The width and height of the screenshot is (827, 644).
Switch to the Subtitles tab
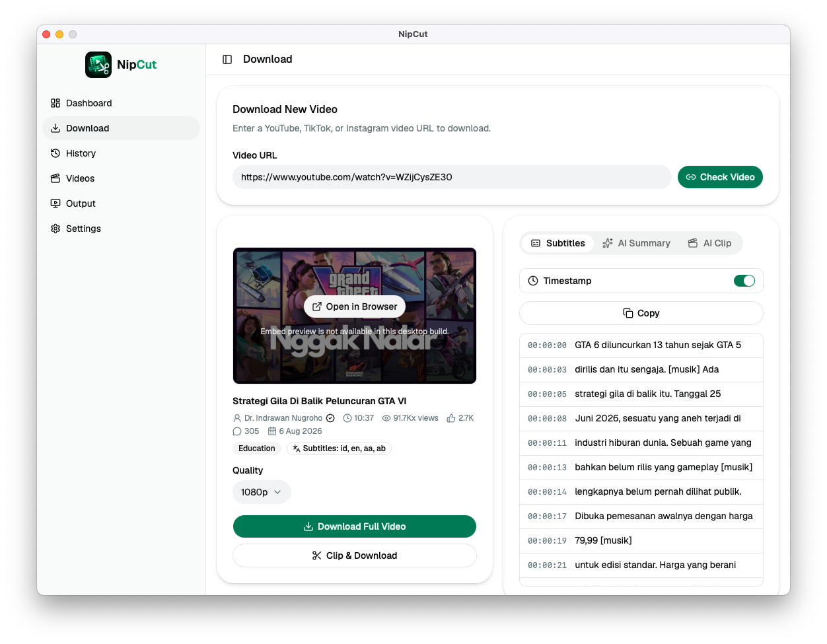558,243
